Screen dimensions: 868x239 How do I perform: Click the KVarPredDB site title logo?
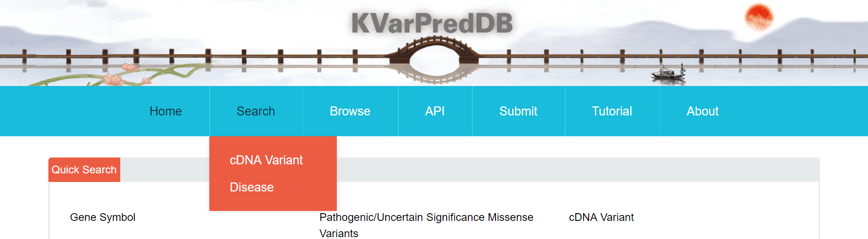432,24
